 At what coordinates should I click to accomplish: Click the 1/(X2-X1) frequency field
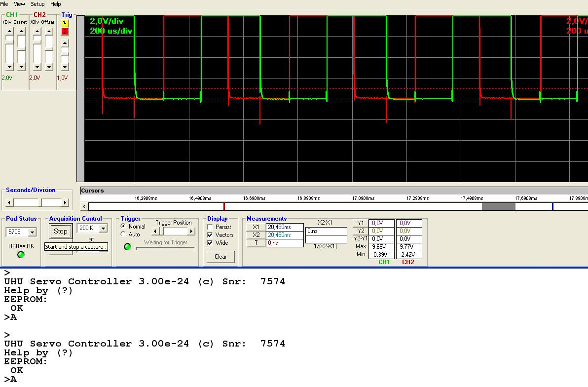(x=326, y=239)
